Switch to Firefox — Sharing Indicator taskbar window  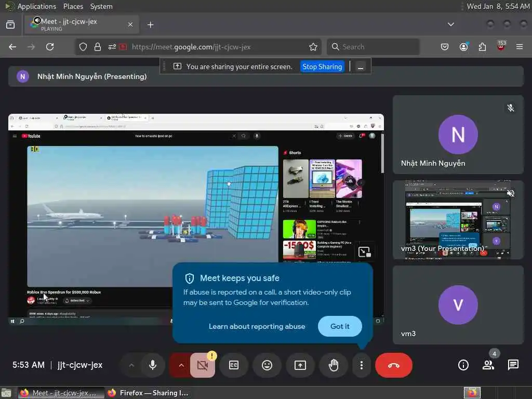(148, 393)
